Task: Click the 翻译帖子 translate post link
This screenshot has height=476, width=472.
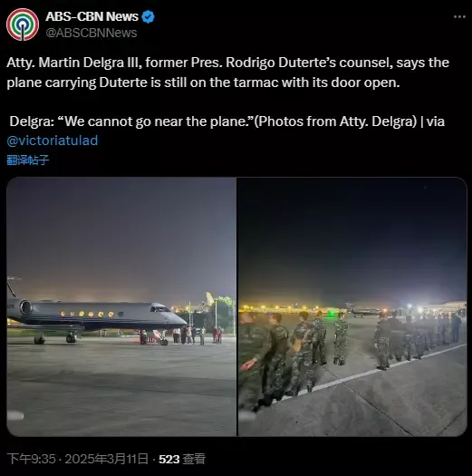Action: [x=27, y=160]
